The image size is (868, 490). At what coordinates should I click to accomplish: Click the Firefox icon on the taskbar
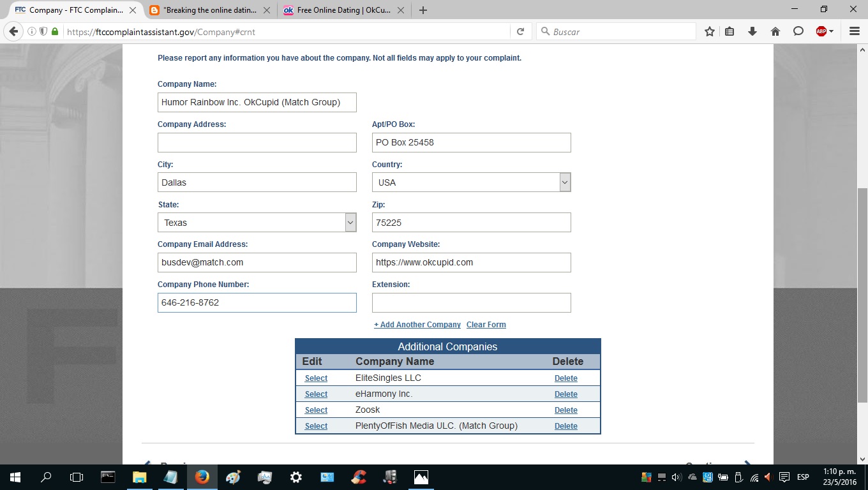202,477
